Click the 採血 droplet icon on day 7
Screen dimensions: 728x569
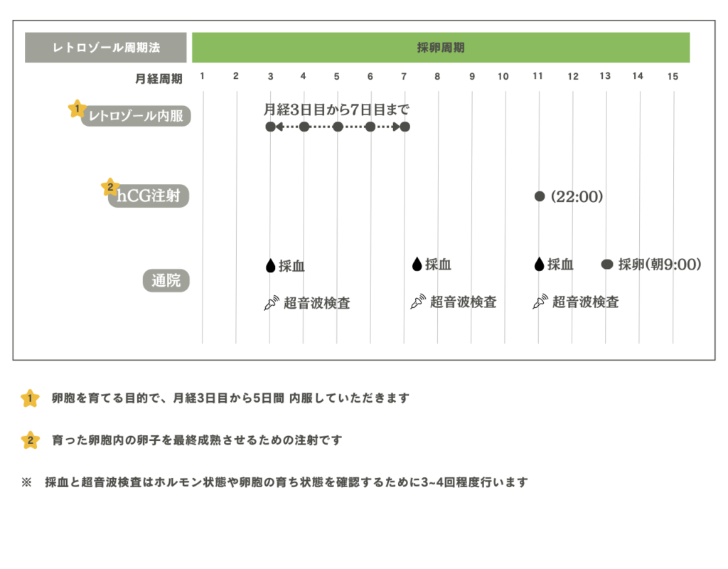[x=417, y=265]
